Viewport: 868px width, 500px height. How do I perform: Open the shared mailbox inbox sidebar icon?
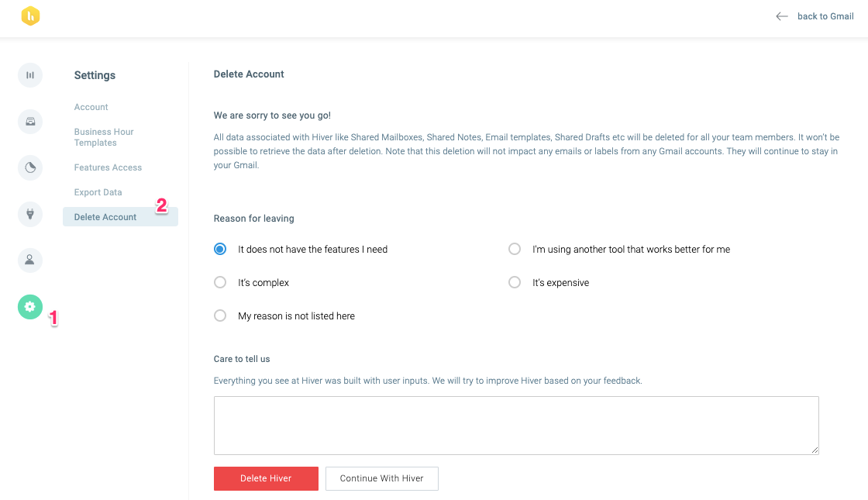coord(30,121)
